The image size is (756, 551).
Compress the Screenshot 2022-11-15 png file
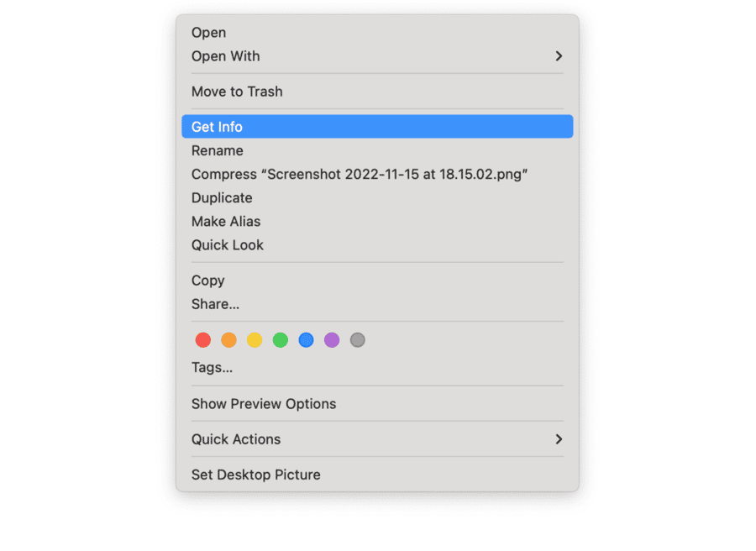click(359, 175)
